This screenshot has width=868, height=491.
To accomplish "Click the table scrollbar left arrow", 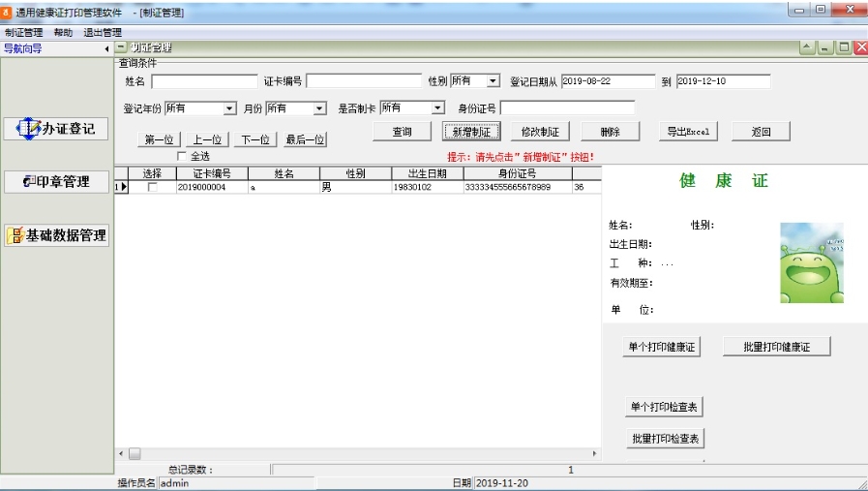I will tap(121, 453).
